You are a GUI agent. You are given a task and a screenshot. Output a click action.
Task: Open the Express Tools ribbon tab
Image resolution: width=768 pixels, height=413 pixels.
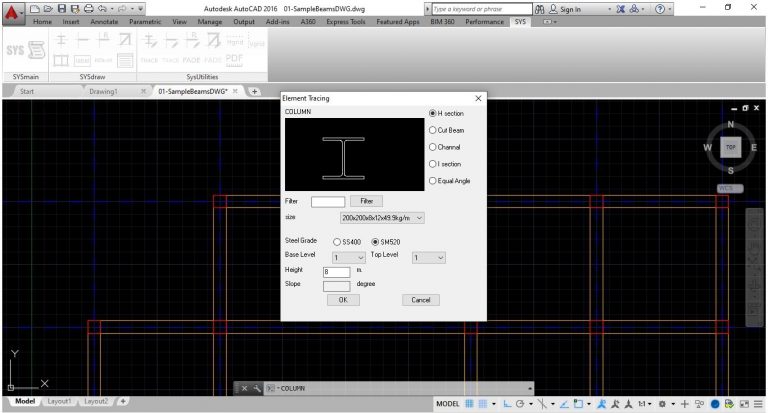click(346, 22)
